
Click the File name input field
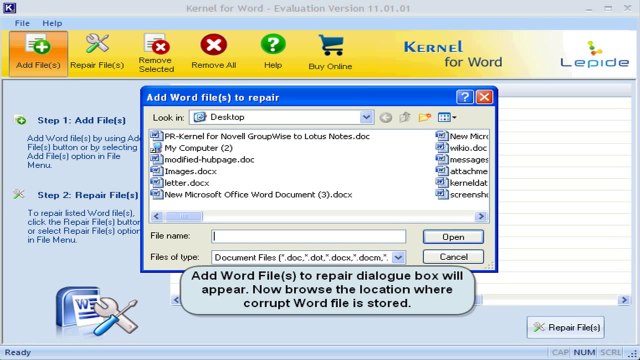309,236
